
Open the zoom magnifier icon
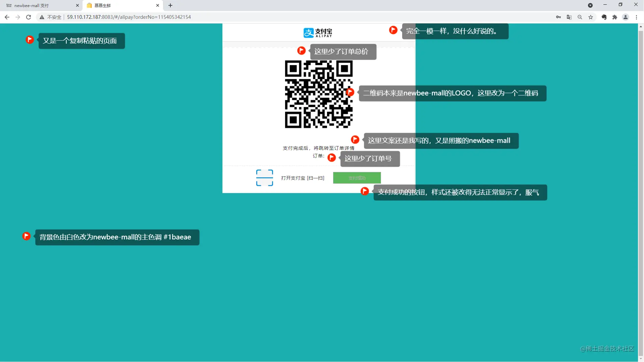pyautogui.click(x=580, y=17)
